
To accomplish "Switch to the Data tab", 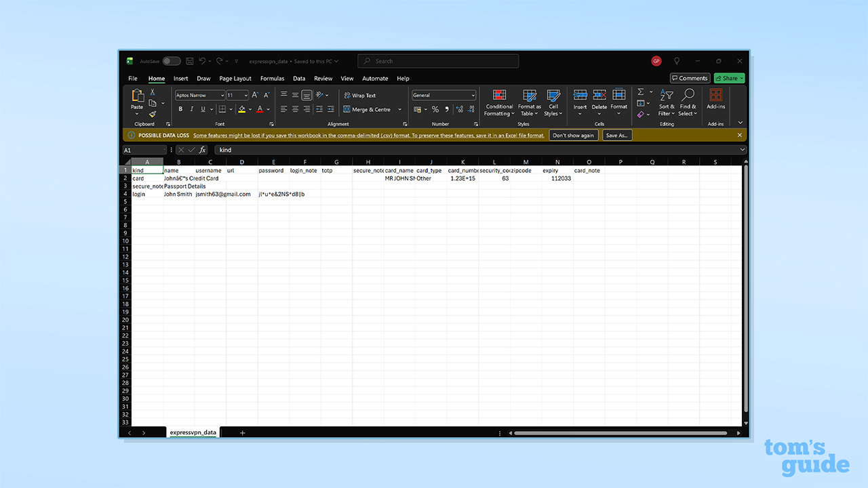I will coord(299,79).
